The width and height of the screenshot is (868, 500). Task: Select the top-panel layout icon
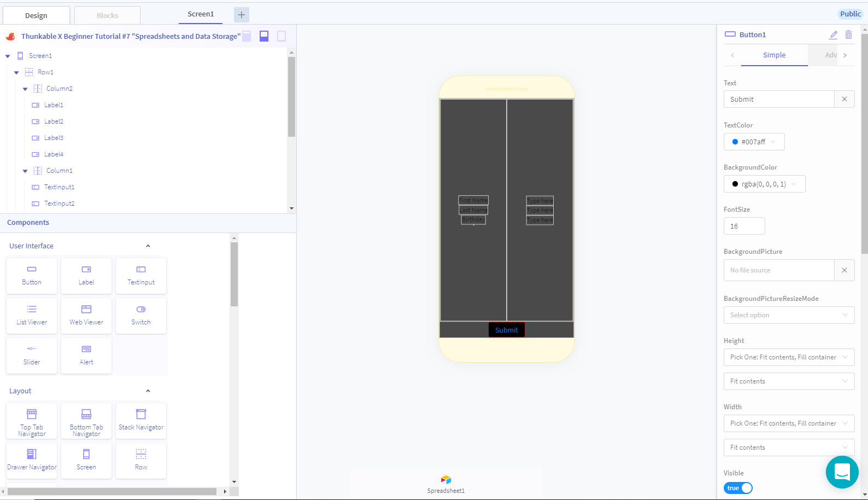[247, 36]
